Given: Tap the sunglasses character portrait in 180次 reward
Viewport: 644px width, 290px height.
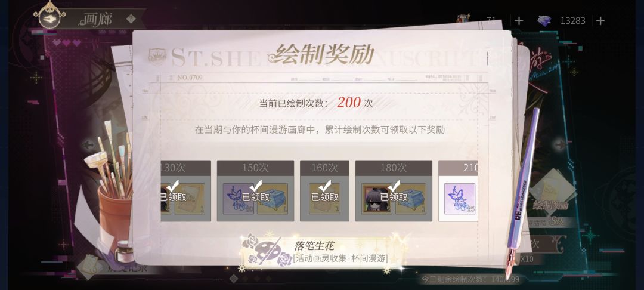Looking at the screenshot, I should (377, 199).
